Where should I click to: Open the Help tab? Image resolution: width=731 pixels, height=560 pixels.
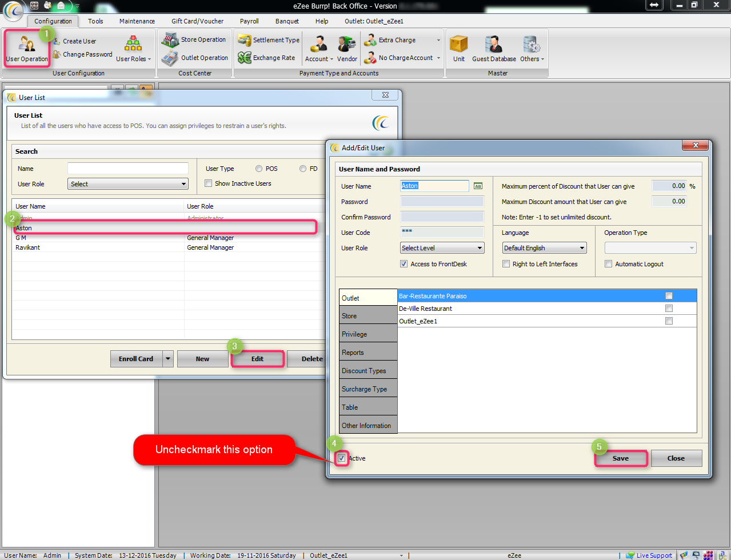(x=322, y=21)
